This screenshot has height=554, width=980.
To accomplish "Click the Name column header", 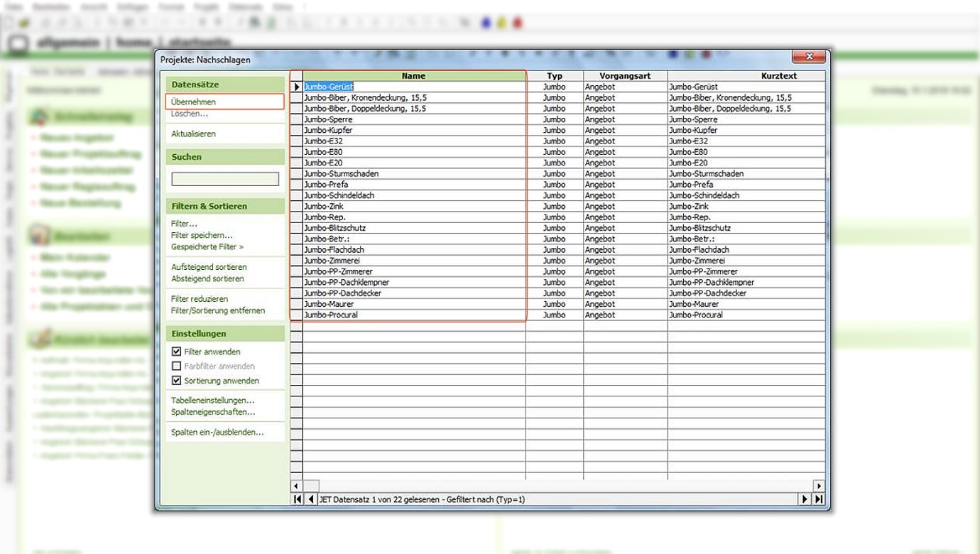I will pos(413,76).
